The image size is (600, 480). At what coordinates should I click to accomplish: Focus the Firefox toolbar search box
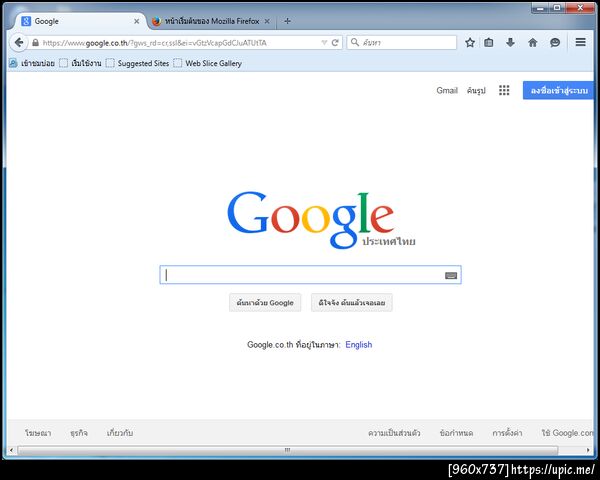402,42
